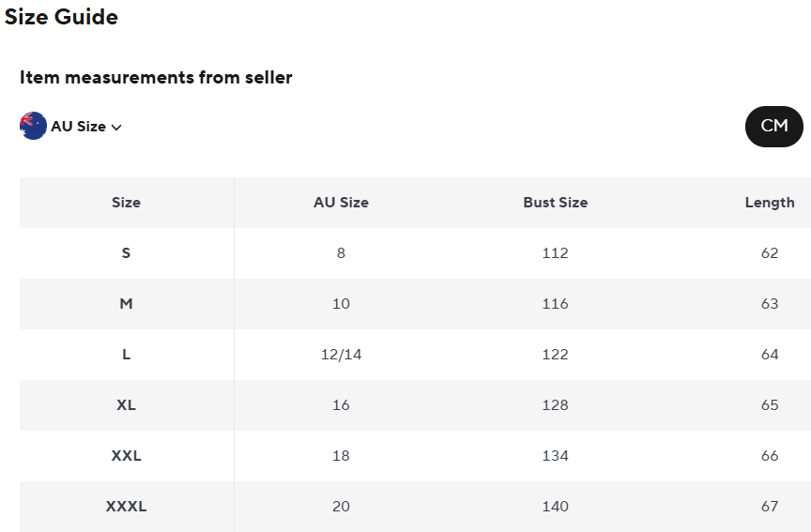Image resolution: width=811 pixels, height=532 pixels.
Task: Select the Length column header
Action: coord(769,203)
